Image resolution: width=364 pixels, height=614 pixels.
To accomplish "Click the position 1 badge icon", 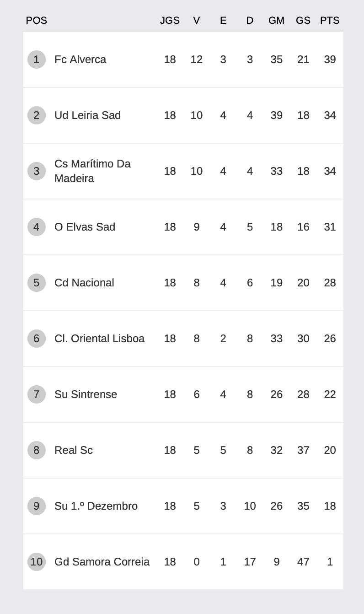I will click(x=37, y=59).
